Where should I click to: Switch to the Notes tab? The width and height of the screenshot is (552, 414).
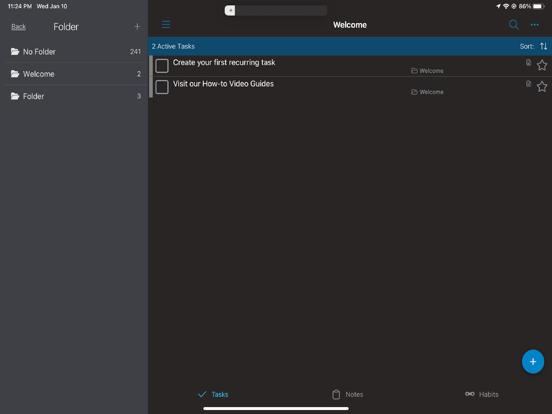(x=347, y=394)
